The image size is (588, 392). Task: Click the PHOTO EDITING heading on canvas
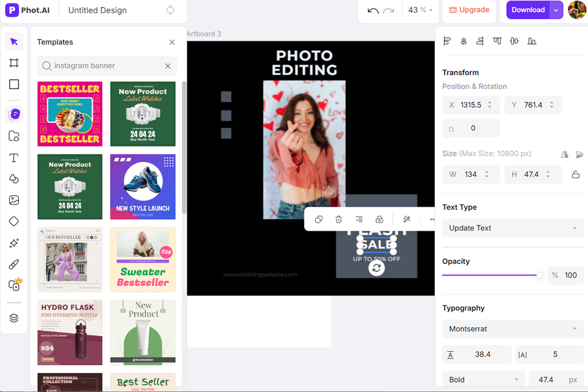[x=304, y=63]
